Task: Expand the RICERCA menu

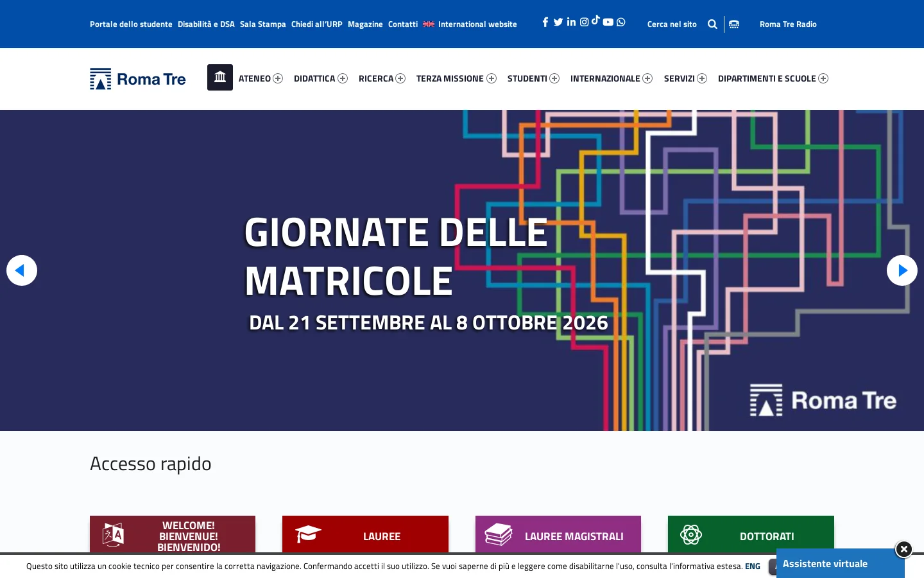Action: 400,78
